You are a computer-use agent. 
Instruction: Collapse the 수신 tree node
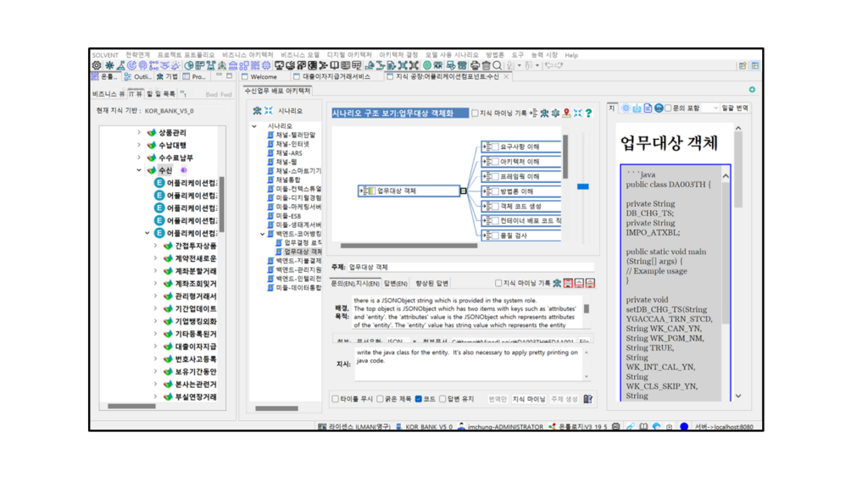(139, 170)
